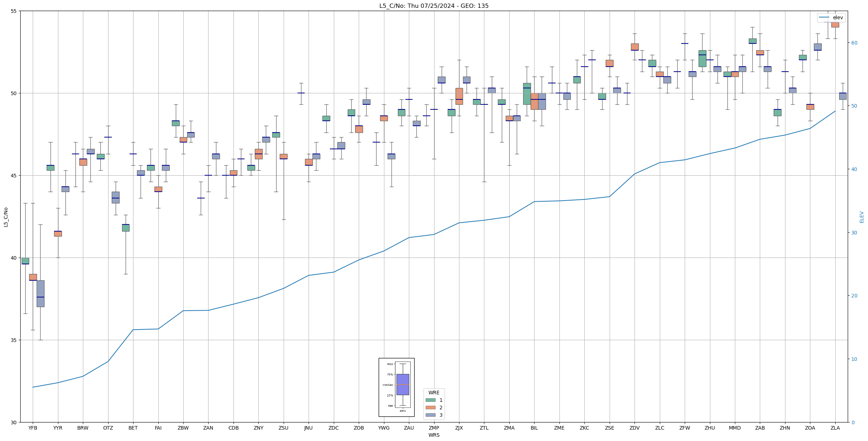Click the YFB station label
The width and height of the screenshot is (868, 441).
click(33, 428)
